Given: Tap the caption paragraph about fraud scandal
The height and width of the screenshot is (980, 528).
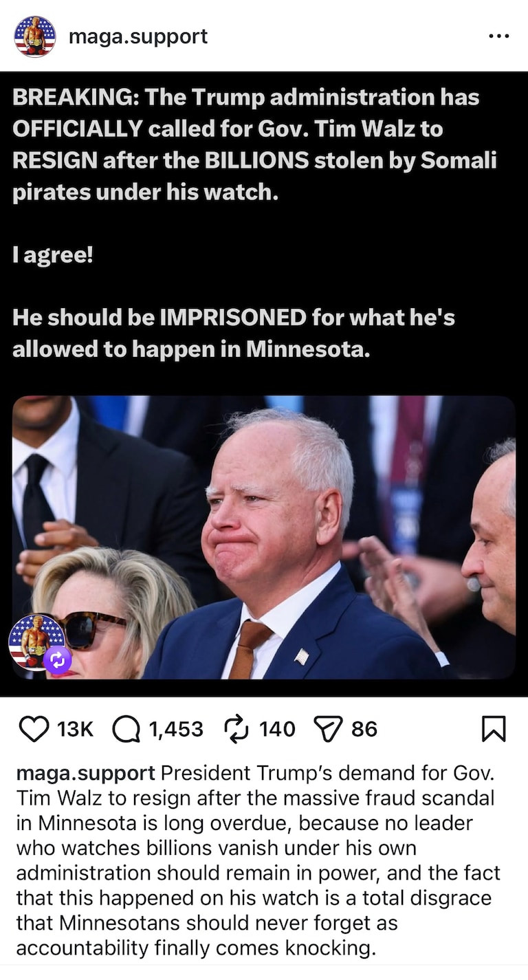Looking at the screenshot, I should pos(258,860).
